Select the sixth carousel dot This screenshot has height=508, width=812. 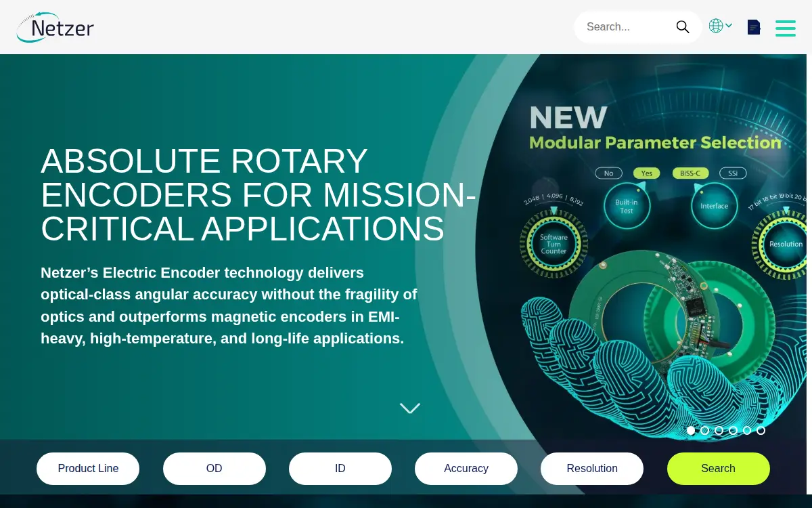click(x=761, y=430)
